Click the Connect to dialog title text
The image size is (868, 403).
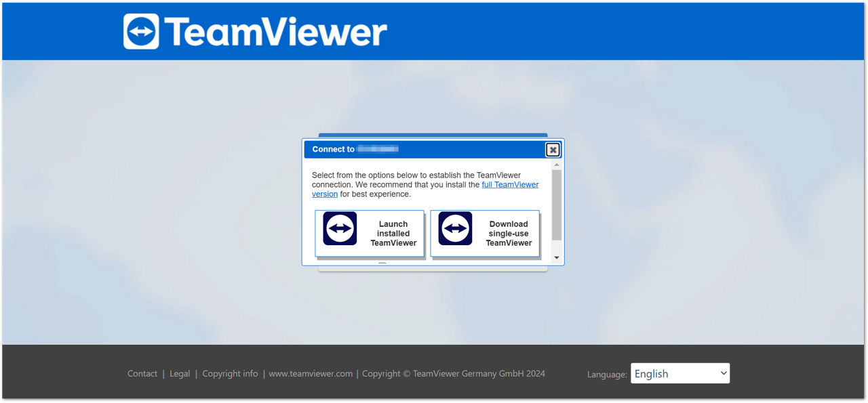pyautogui.click(x=334, y=149)
